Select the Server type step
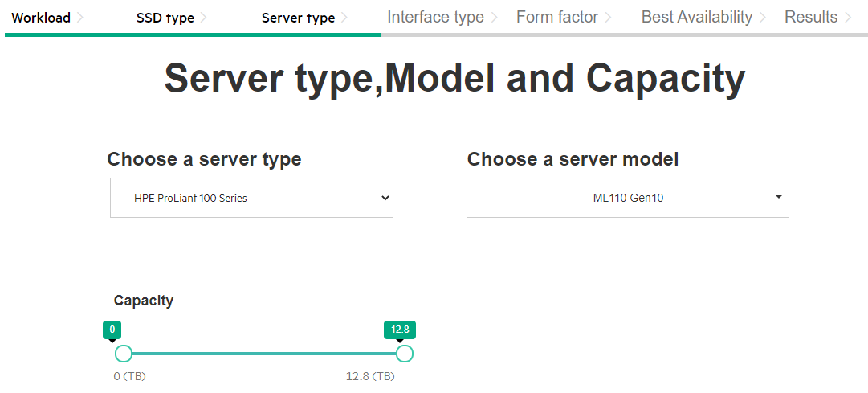Viewport: 868px width, 393px height. (298, 18)
